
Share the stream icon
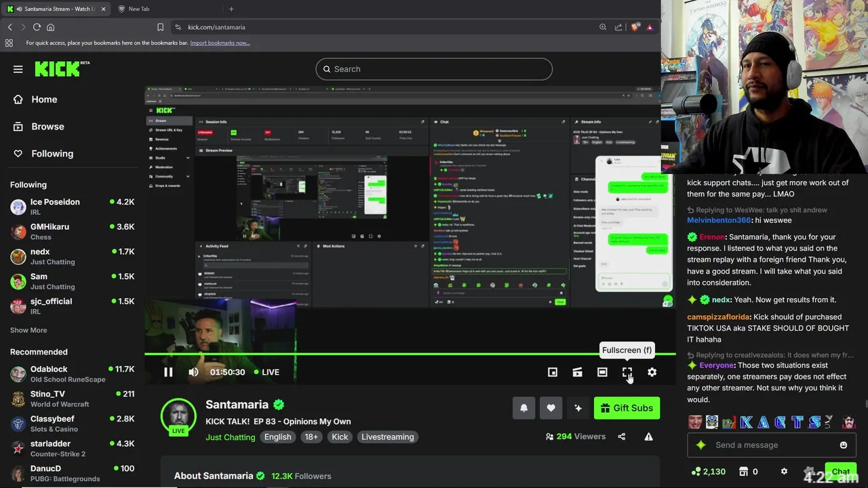(622, 436)
